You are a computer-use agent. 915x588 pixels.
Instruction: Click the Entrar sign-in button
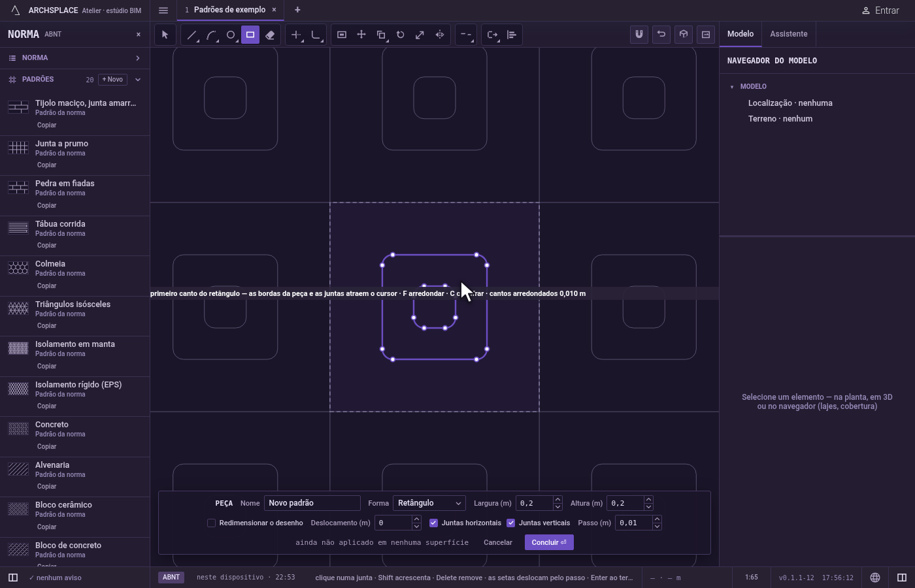pyautogui.click(x=880, y=10)
